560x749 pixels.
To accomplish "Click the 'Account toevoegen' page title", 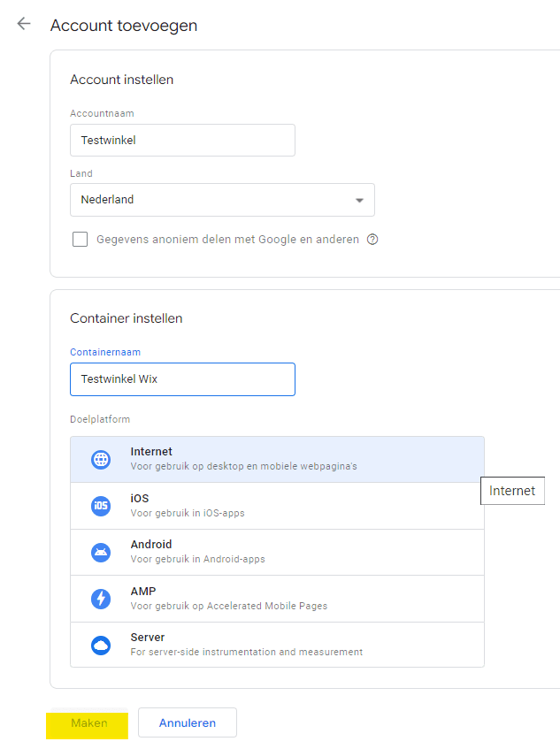I will click(x=124, y=26).
